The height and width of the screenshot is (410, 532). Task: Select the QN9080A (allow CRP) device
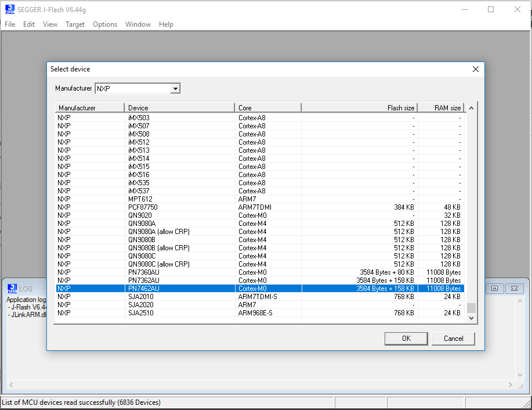click(x=260, y=232)
